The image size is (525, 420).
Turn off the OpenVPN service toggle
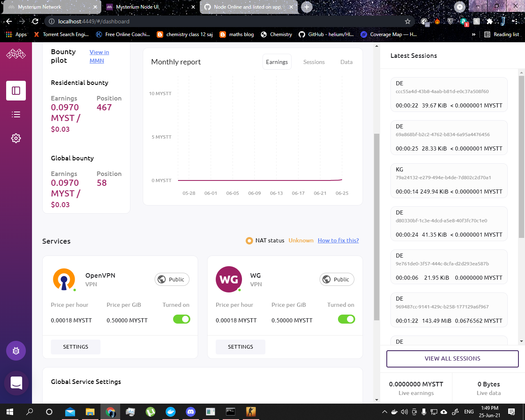click(181, 319)
